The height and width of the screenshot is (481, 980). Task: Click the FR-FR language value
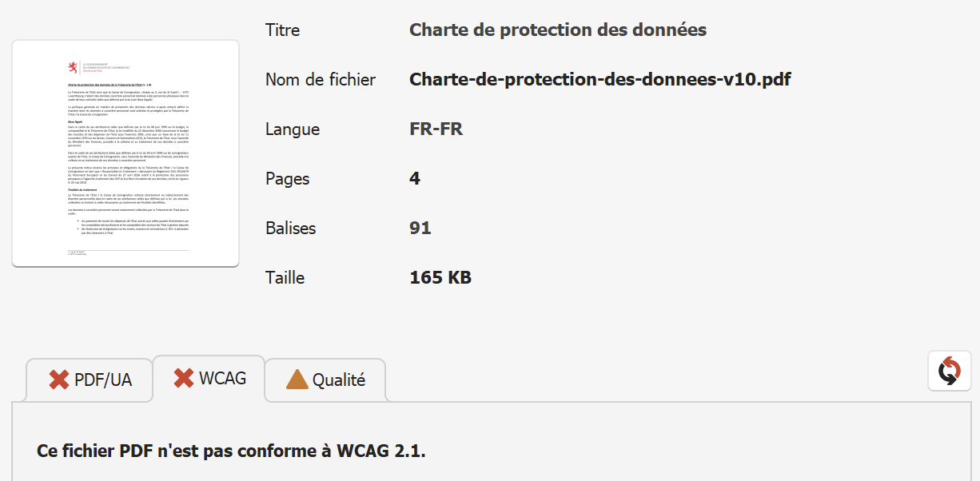(436, 129)
